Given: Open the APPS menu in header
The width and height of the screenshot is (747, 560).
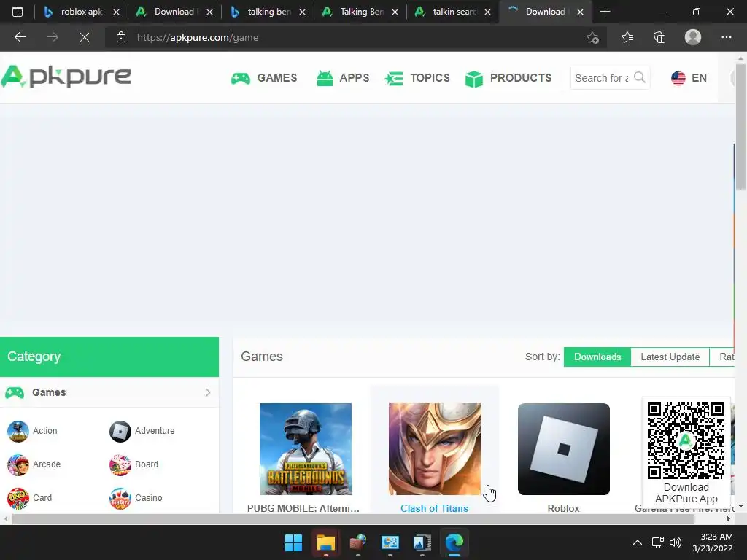Looking at the screenshot, I should coord(343,78).
